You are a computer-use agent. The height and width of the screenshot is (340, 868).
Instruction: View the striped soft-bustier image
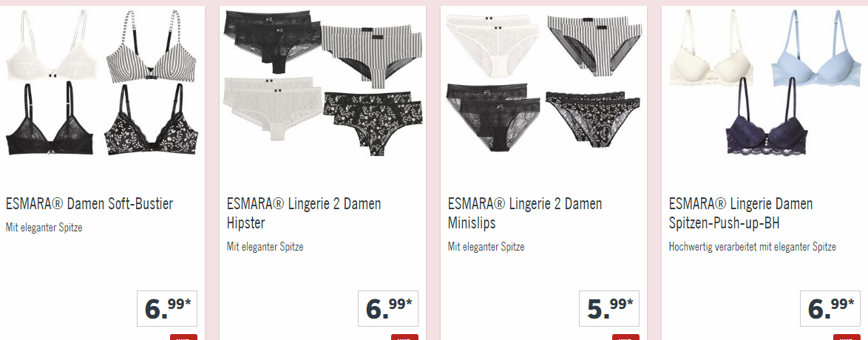tap(152, 47)
